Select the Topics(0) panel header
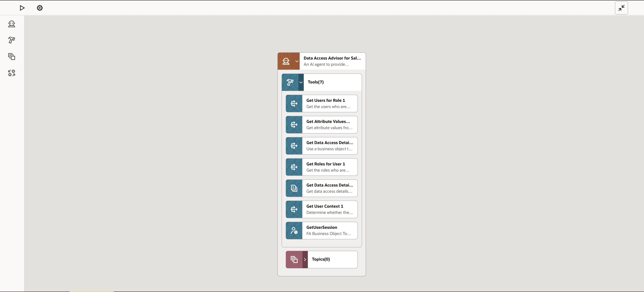Image resolution: width=644 pixels, height=292 pixels. 332,259
